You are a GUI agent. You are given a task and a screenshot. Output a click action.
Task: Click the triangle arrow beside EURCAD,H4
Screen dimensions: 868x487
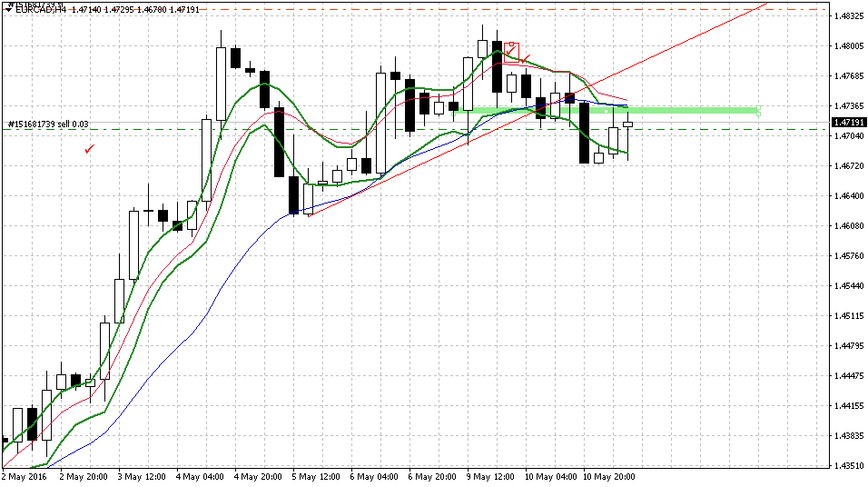click(x=9, y=10)
